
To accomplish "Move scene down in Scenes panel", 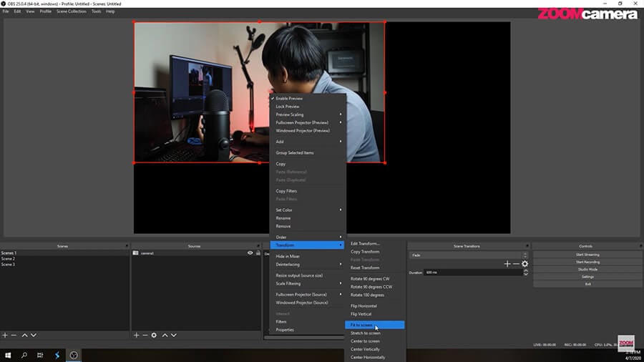I will click(x=34, y=336).
